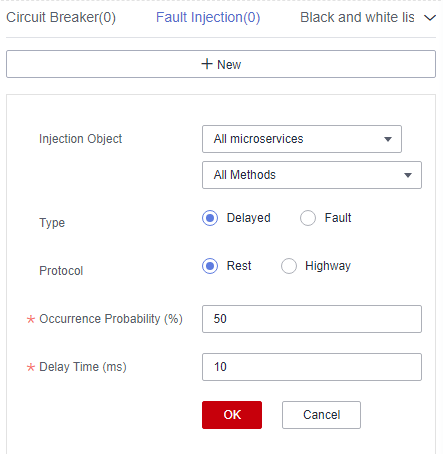Choose the Highway protocol option
This screenshot has height=454, width=443.
289,266
